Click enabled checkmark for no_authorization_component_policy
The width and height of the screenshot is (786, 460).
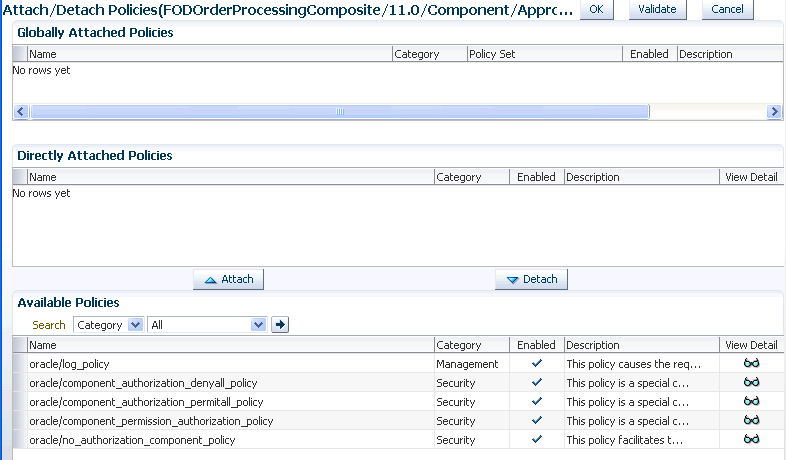(536, 439)
